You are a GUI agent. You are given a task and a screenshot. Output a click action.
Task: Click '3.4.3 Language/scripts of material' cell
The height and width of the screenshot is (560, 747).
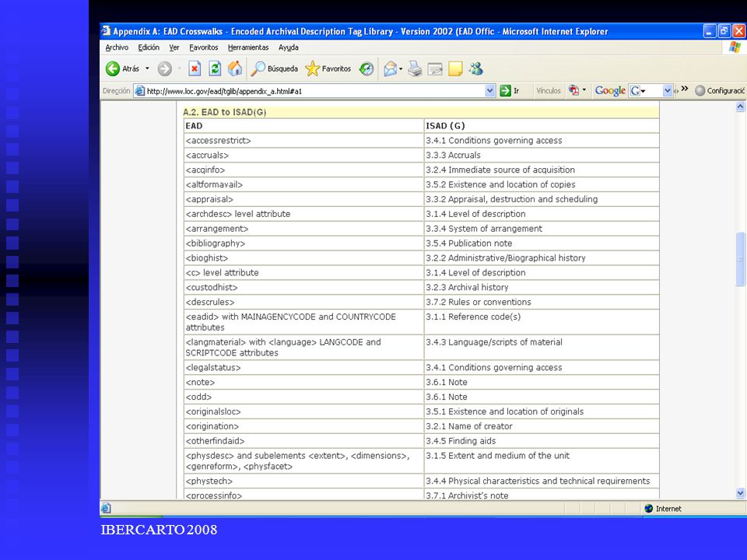[542, 347]
